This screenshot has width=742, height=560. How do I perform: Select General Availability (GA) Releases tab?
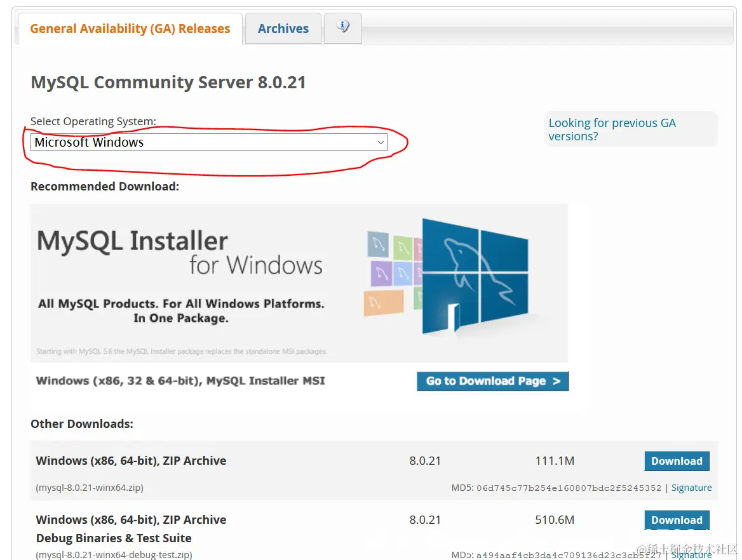(x=130, y=29)
